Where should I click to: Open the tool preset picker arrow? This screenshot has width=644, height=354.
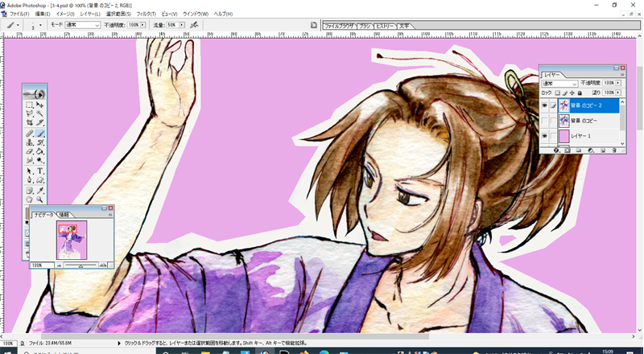click(x=18, y=25)
